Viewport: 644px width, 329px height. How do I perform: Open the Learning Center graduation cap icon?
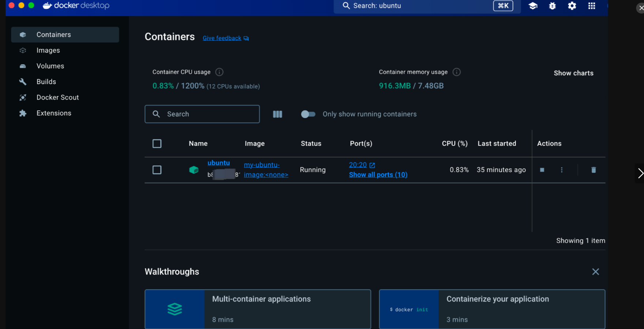tap(533, 6)
